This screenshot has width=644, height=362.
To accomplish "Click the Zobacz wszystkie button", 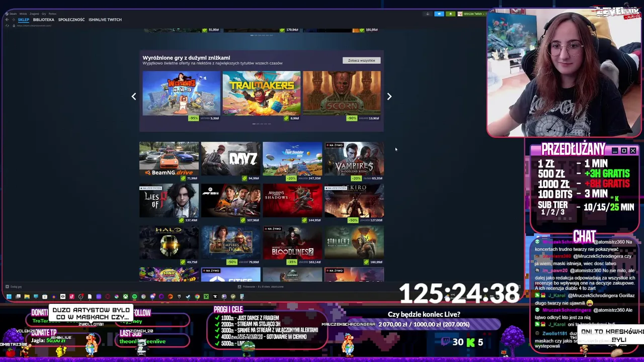I will pos(361,60).
